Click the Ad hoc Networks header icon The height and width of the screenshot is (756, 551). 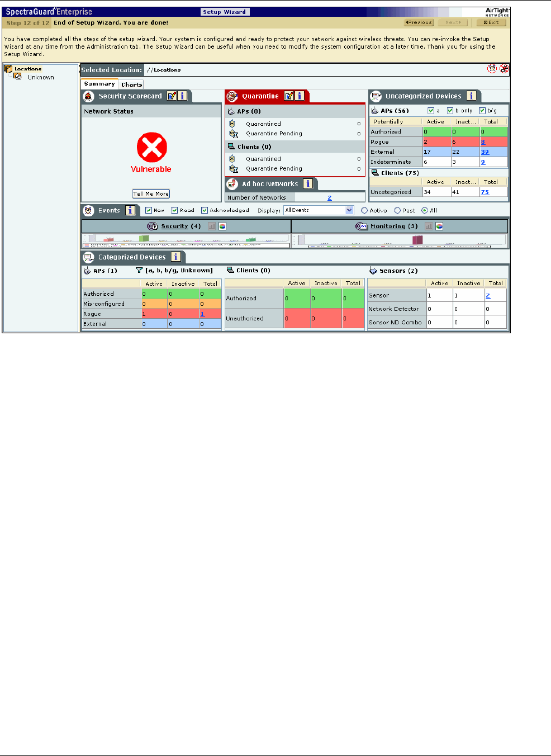click(232, 184)
